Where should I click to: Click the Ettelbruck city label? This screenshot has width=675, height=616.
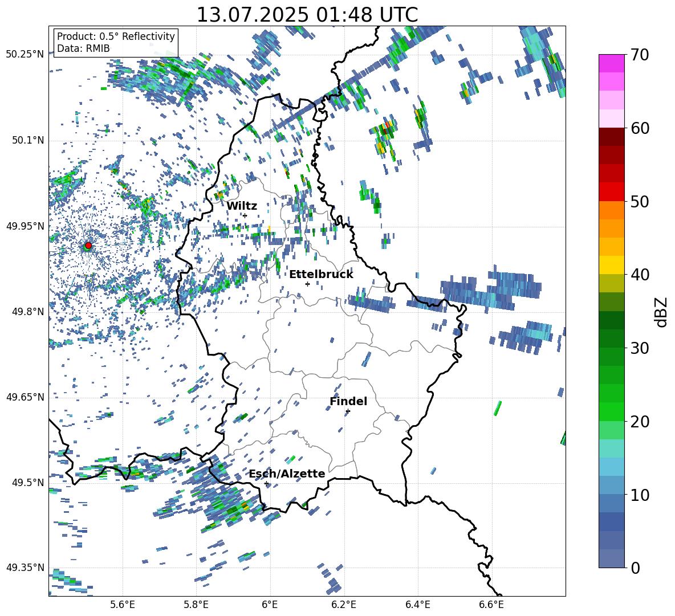321,275
